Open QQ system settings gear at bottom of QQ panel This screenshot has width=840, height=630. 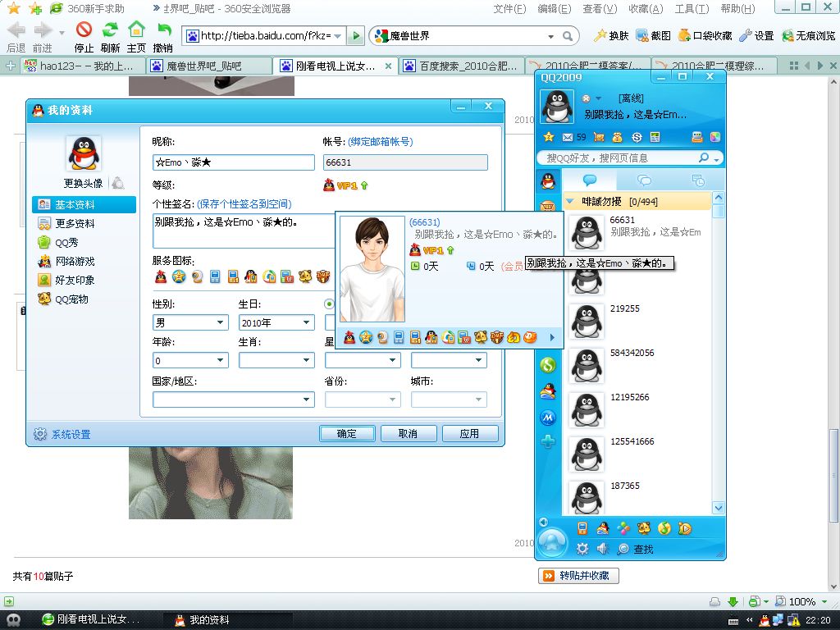coord(582,549)
